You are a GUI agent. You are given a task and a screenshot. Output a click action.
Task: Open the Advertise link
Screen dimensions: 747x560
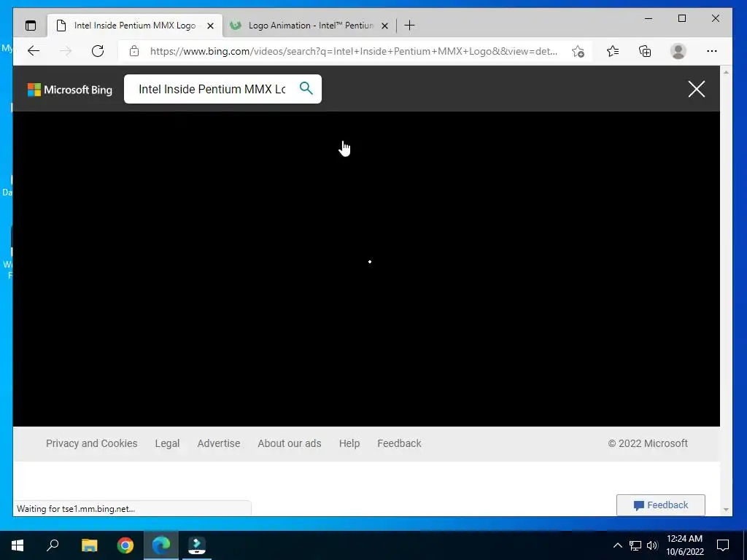[219, 443]
